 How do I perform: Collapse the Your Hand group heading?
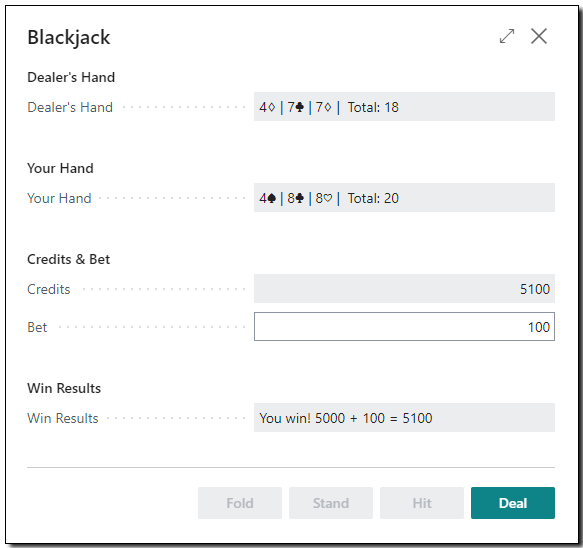pyautogui.click(x=60, y=168)
